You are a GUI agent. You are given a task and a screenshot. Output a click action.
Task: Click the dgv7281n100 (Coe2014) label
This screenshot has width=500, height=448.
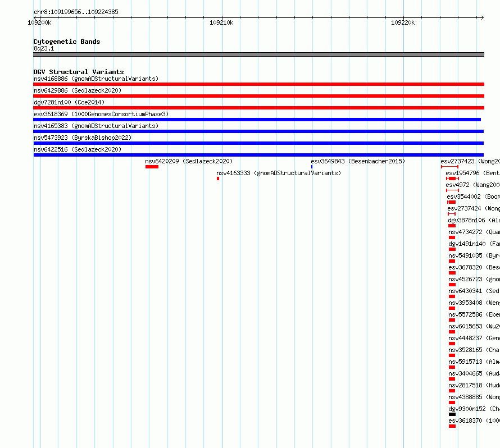point(69,102)
